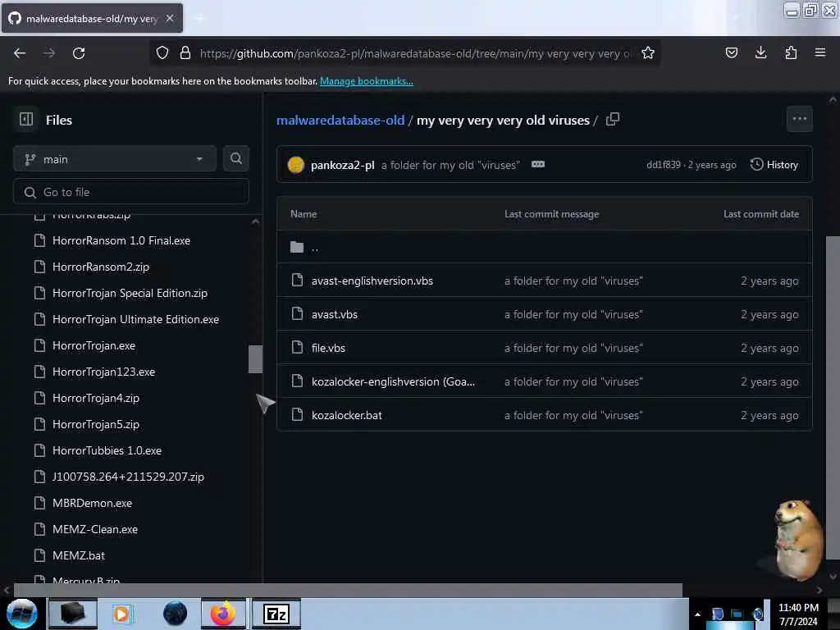The width and height of the screenshot is (840, 630).
Task: Click file icon beside avast.vbs
Action: pyautogui.click(x=297, y=313)
